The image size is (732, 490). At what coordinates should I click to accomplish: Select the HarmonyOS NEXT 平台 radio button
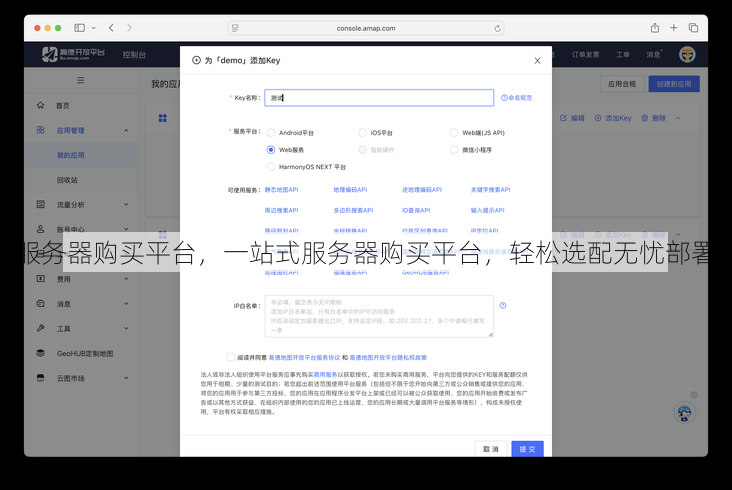coord(271,167)
